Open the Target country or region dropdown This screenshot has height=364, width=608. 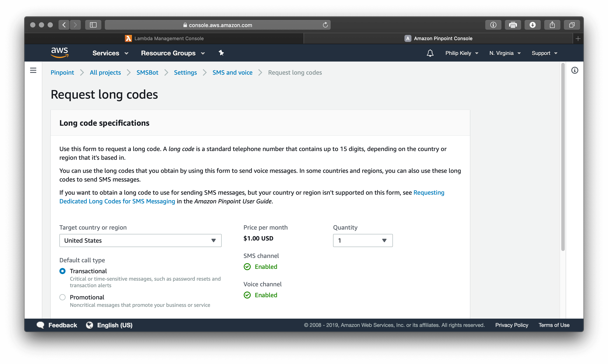coord(140,240)
